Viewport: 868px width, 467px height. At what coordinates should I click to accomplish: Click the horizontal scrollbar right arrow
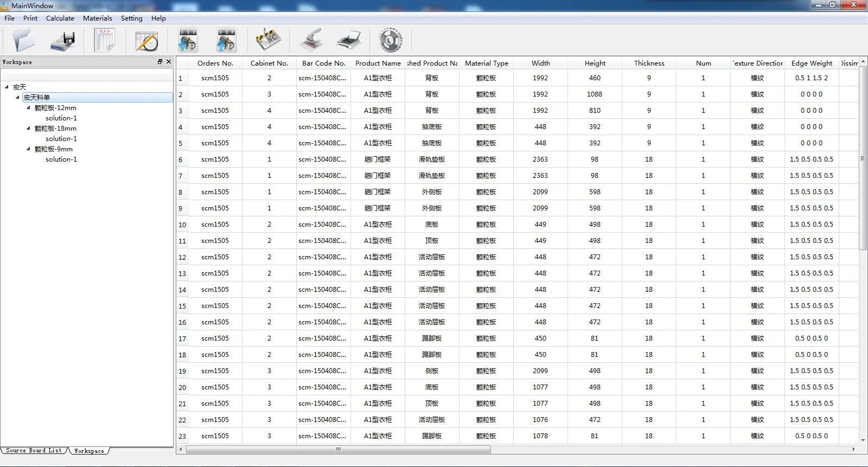click(x=854, y=449)
